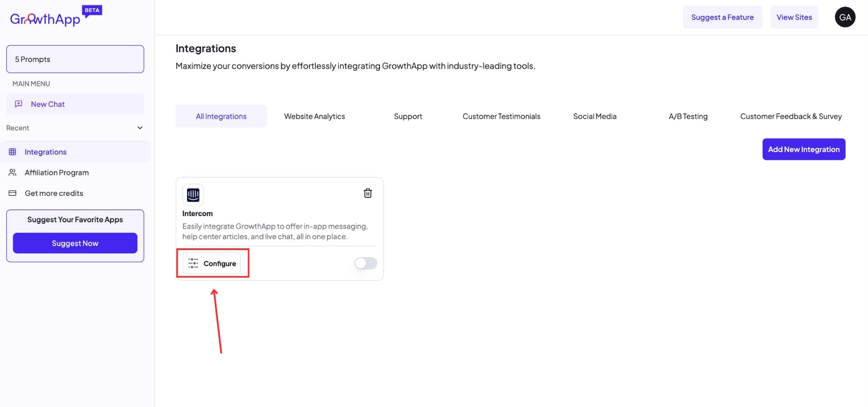868x407 pixels.
Task: Toggle the Intercom integration switch
Action: [x=366, y=263]
